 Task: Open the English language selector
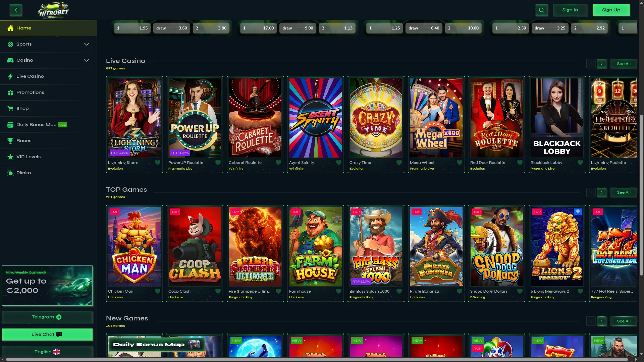coord(47,352)
